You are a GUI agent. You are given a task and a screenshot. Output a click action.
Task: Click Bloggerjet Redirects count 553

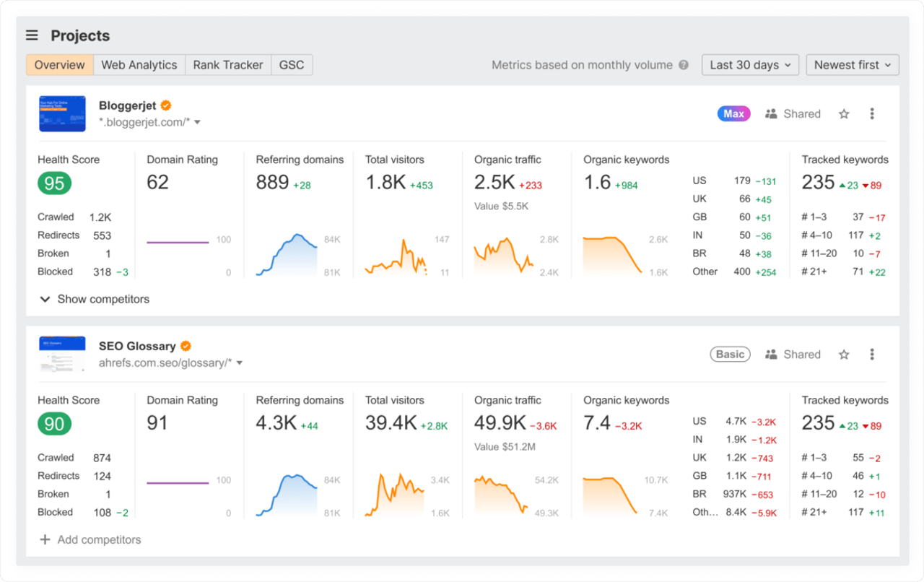(102, 235)
